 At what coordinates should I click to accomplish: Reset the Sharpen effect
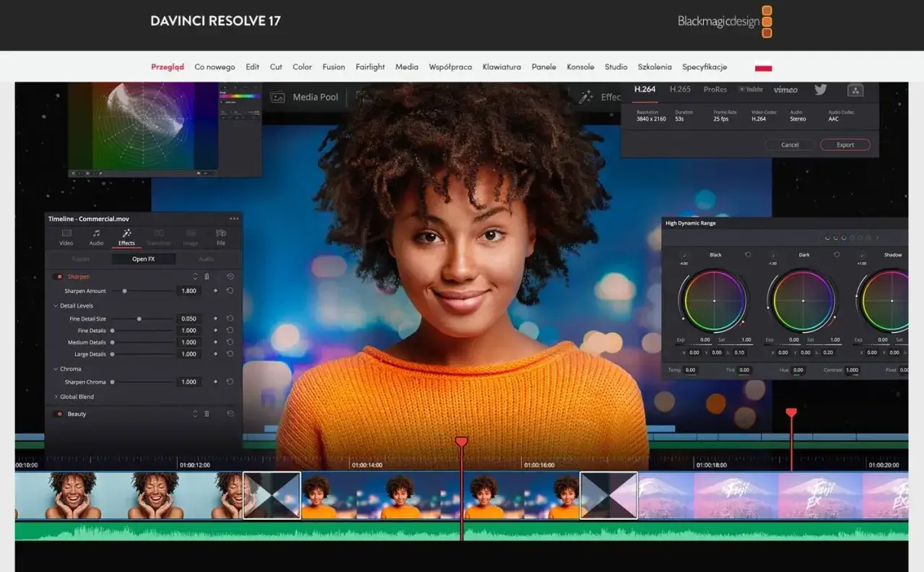[x=230, y=277]
